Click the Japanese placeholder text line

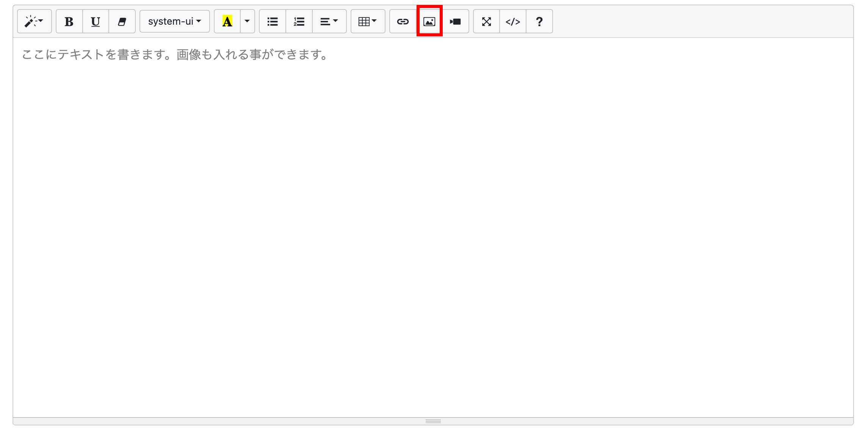coord(174,55)
